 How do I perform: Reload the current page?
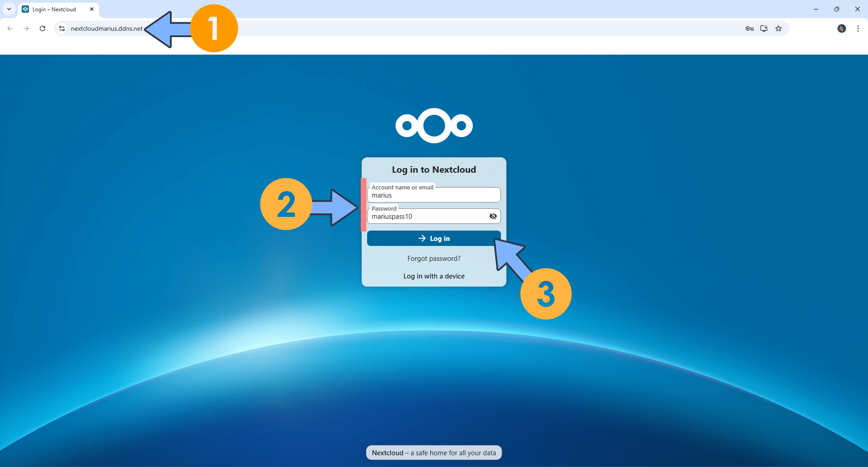tap(42, 28)
